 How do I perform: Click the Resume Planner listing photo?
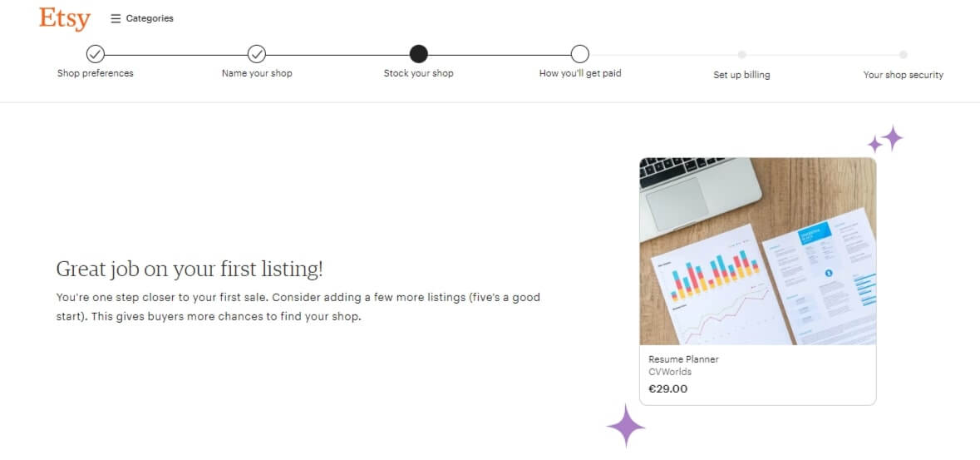tap(757, 251)
